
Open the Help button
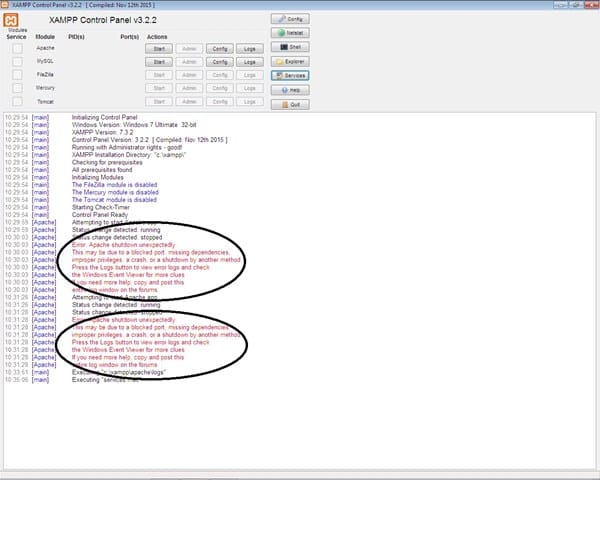(x=290, y=90)
